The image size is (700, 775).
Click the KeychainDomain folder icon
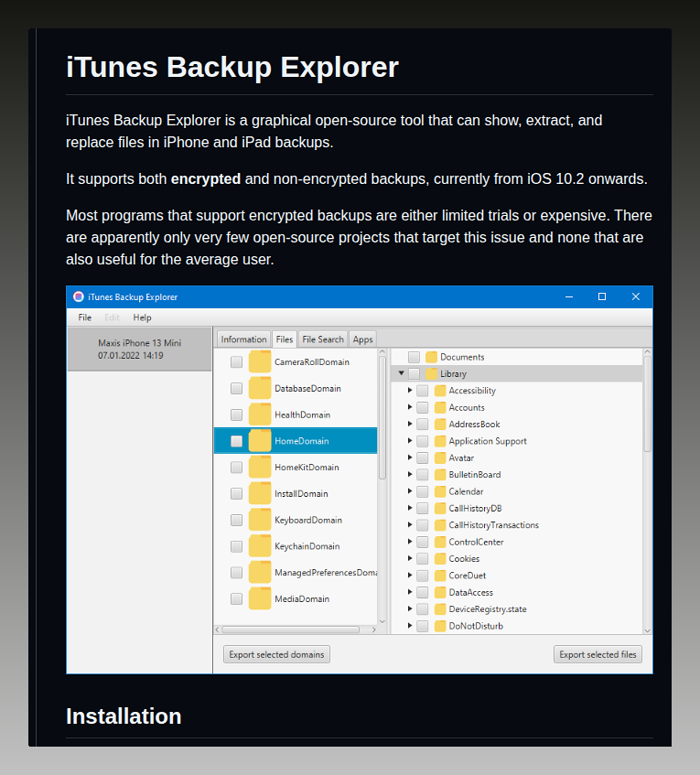click(x=260, y=546)
